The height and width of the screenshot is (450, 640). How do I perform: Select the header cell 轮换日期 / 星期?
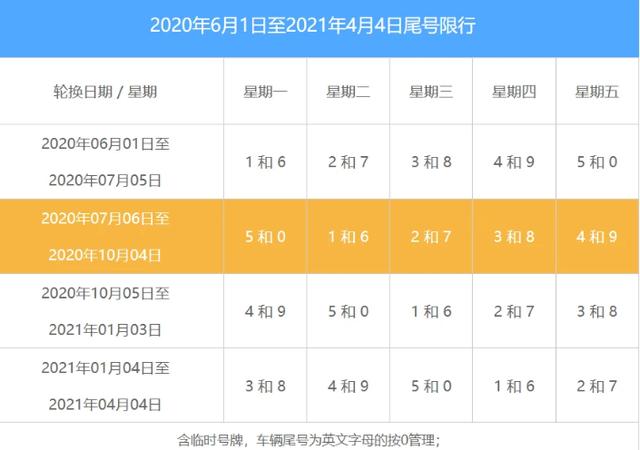tap(105, 91)
